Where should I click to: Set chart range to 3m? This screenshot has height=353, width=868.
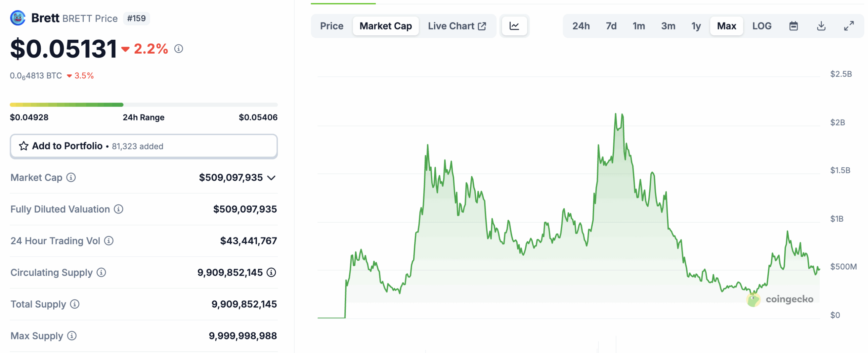(668, 26)
